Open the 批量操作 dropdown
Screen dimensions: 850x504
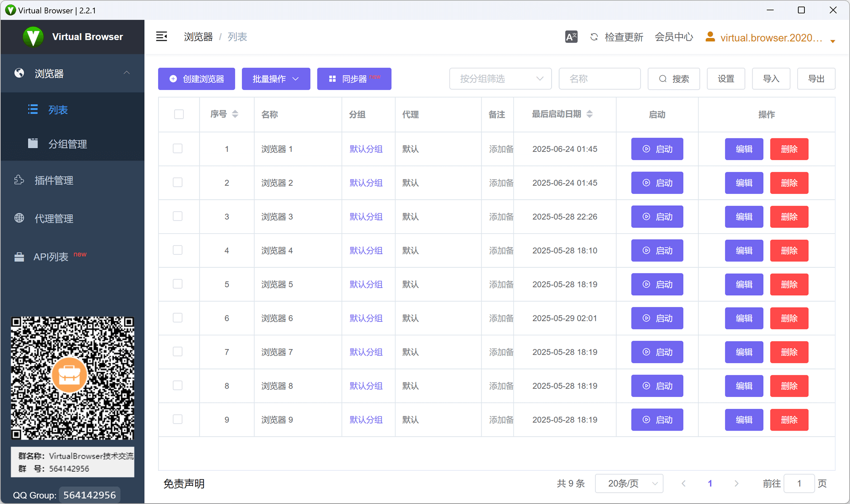pyautogui.click(x=276, y=78)
